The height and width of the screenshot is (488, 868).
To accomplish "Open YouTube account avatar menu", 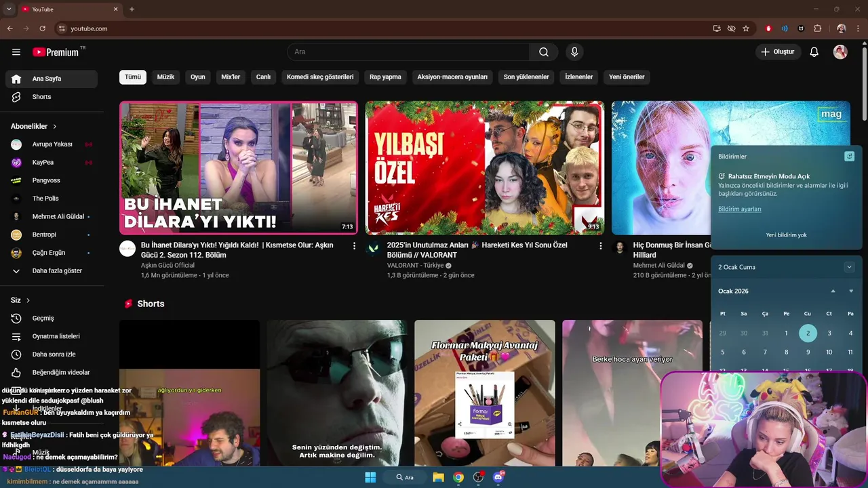I will (x=840, y=52).
